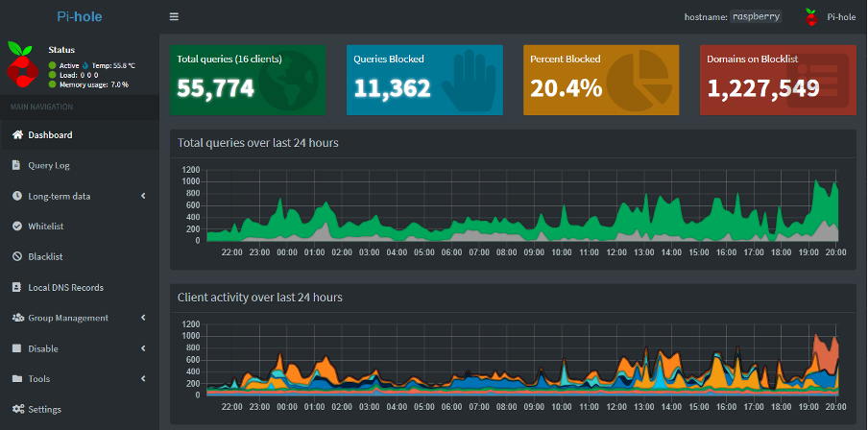The image size is (868, 430).
Task: Click the Dashboard home icon
Action: click(x=17, y=135)
